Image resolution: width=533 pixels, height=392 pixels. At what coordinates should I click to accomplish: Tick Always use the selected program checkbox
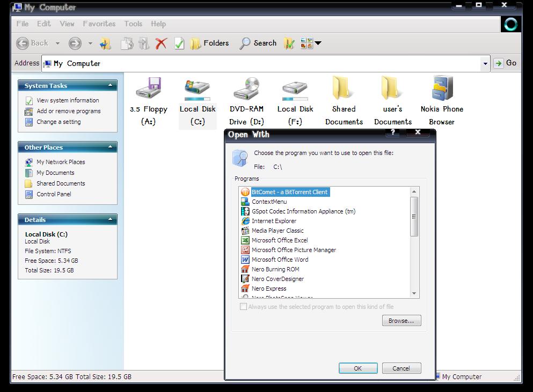click(x=243, y=307)
